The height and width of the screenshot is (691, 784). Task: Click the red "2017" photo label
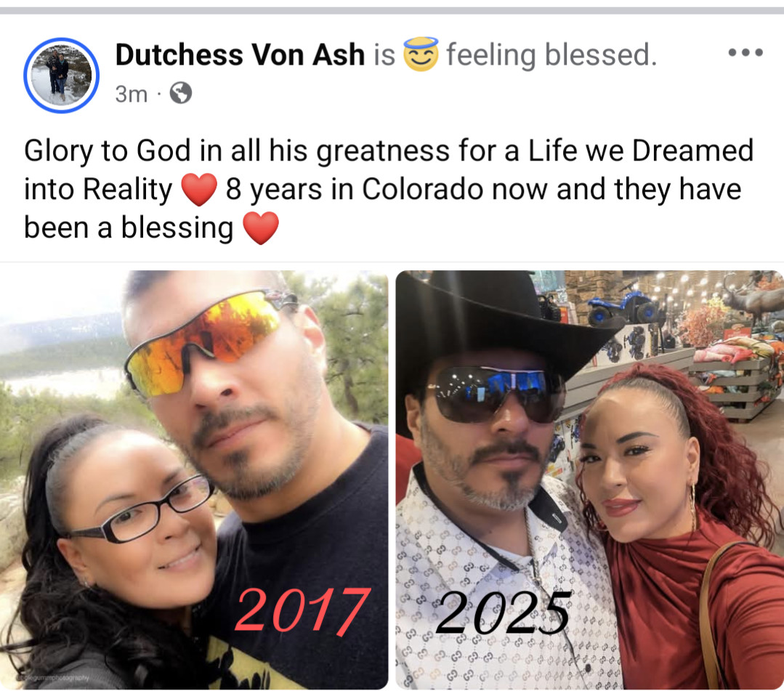(x=303, y=611)
